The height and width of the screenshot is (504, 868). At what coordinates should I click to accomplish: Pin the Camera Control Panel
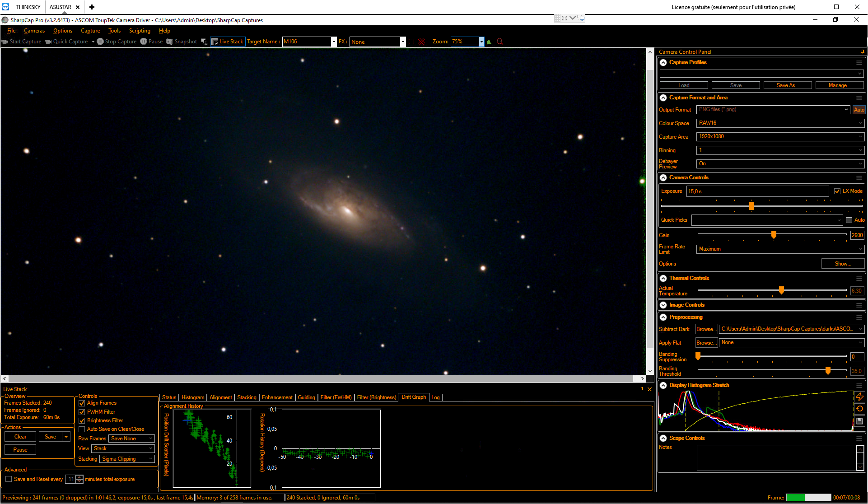(862, 52)
